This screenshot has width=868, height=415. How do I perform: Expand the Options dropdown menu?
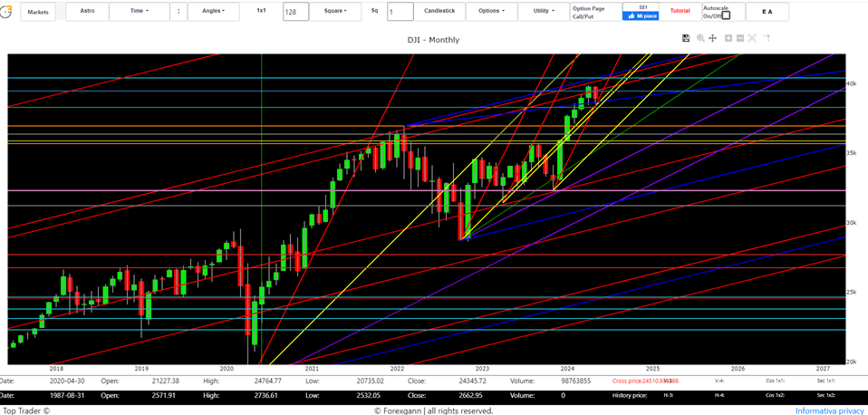[x=491, y=11]
